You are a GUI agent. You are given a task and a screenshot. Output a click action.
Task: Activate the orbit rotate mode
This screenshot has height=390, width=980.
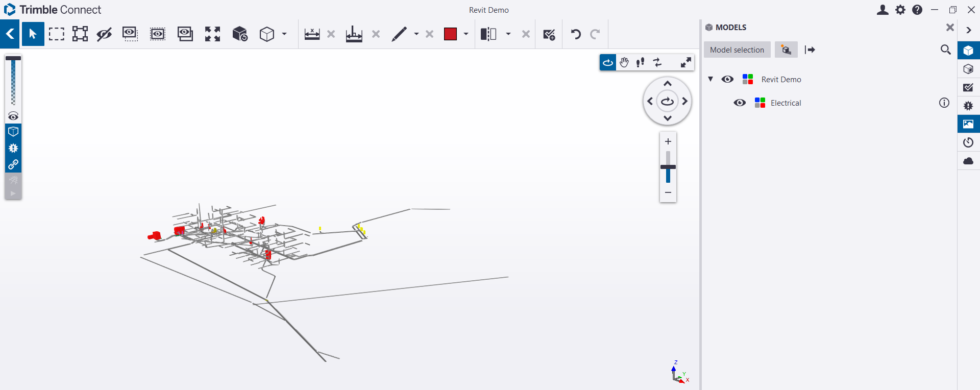[x=608, y=62]
